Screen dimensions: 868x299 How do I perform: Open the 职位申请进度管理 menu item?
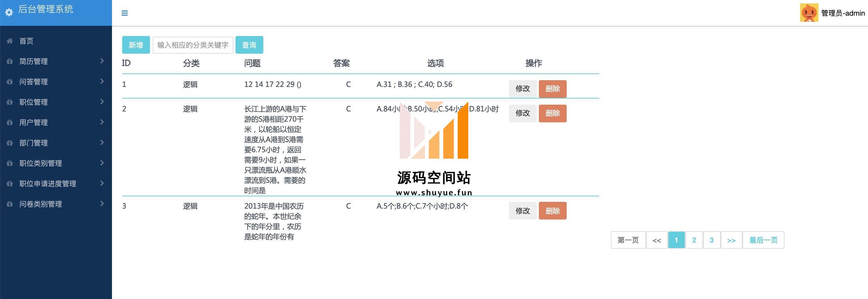(x=48, y=184)
